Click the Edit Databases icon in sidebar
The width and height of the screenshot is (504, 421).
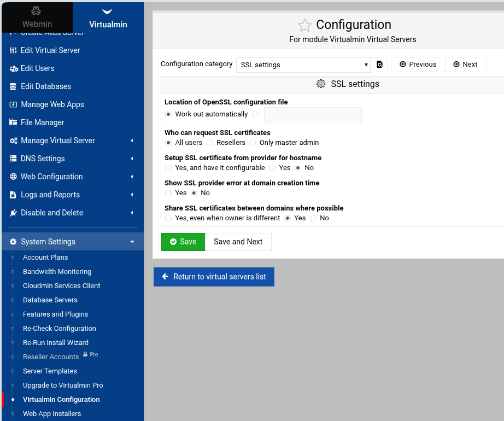[x=14, y=86]
